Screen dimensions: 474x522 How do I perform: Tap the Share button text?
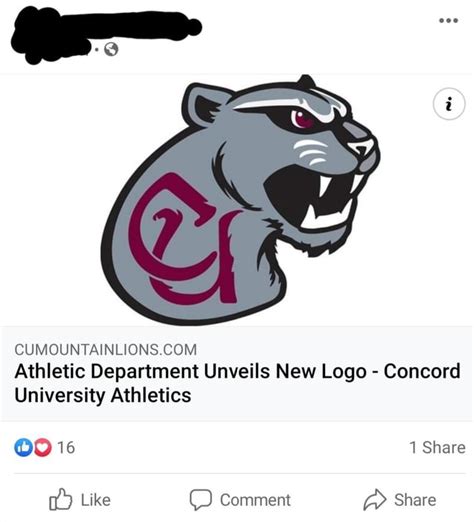point(415,500)
